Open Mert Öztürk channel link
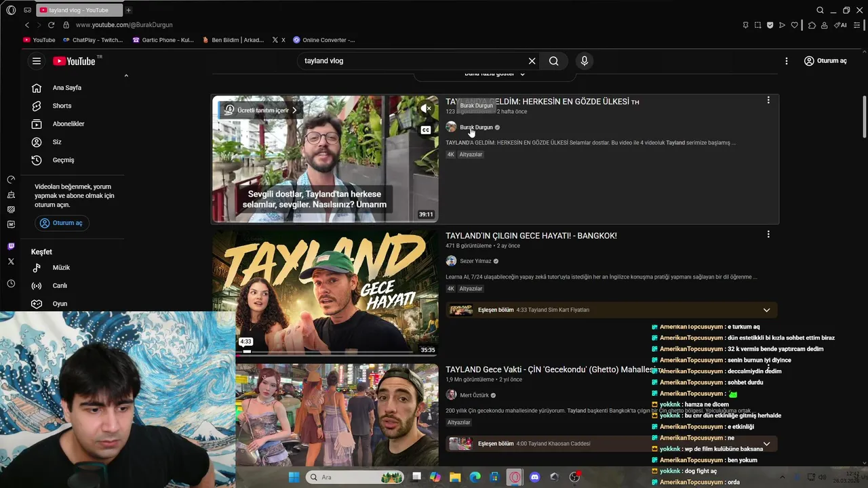 point(474,396)
